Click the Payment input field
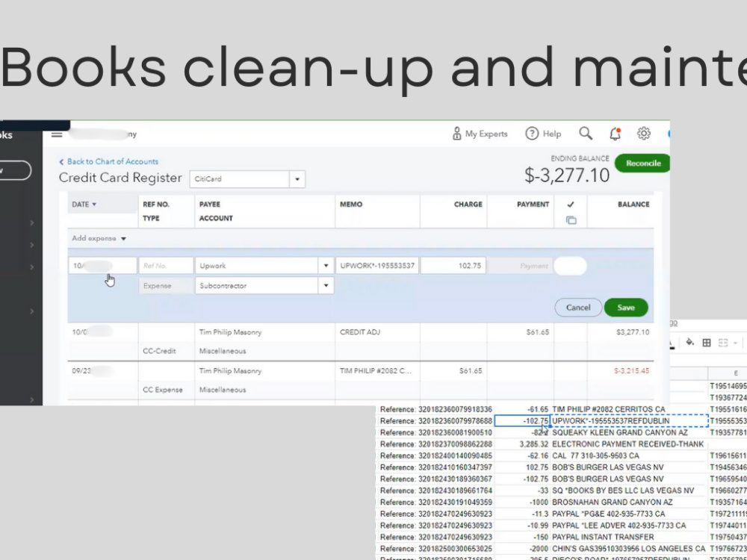Screen dimensions: 747x560 pyautogui.click(x=520, y=266)
